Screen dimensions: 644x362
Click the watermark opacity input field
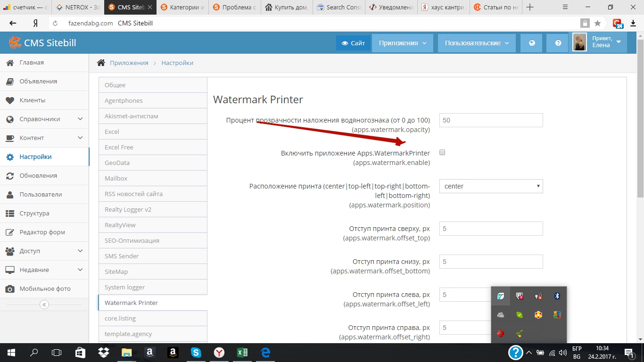pyautogui.click(x=491, y=120)
